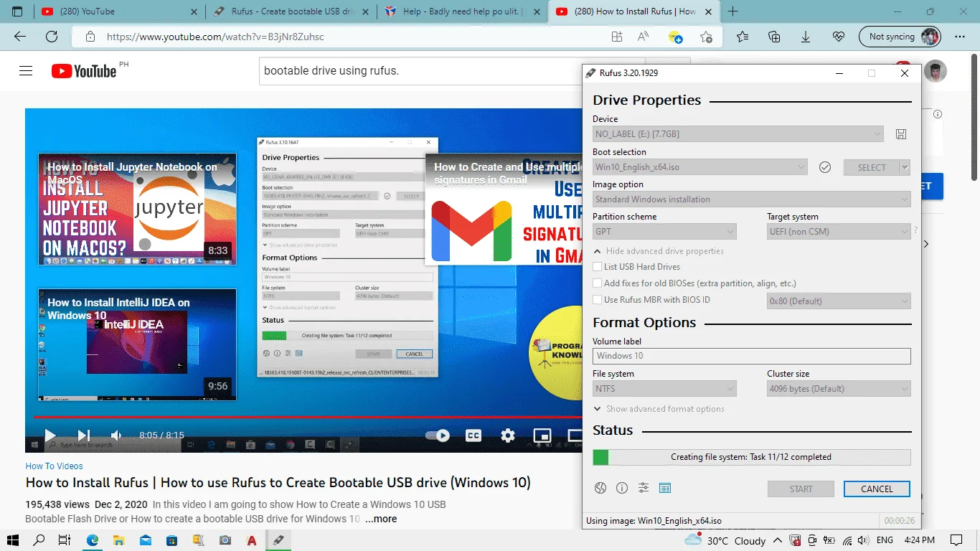The width and height of the screenshot is (980, 551).
Task: Enable miniplayer mode on the video
Action: (x=542, y=435)
